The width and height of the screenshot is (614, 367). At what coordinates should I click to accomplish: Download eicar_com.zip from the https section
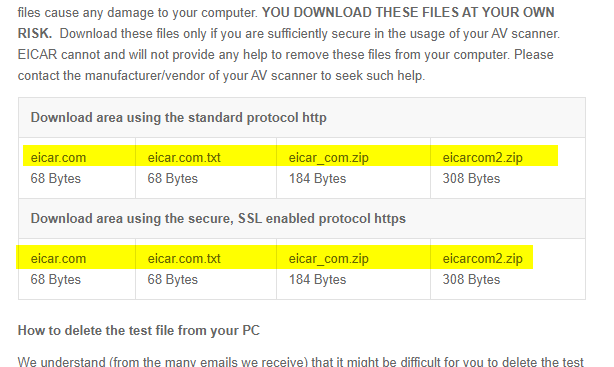pos(329,259)
